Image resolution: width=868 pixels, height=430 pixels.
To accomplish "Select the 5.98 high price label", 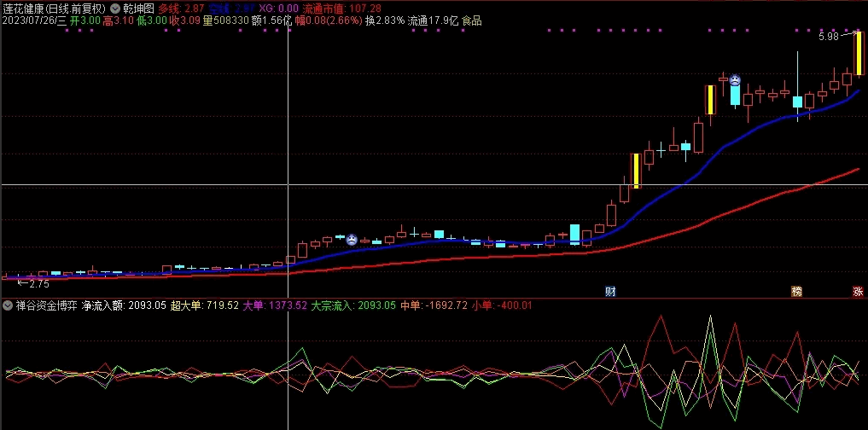I will pos(830,37).
